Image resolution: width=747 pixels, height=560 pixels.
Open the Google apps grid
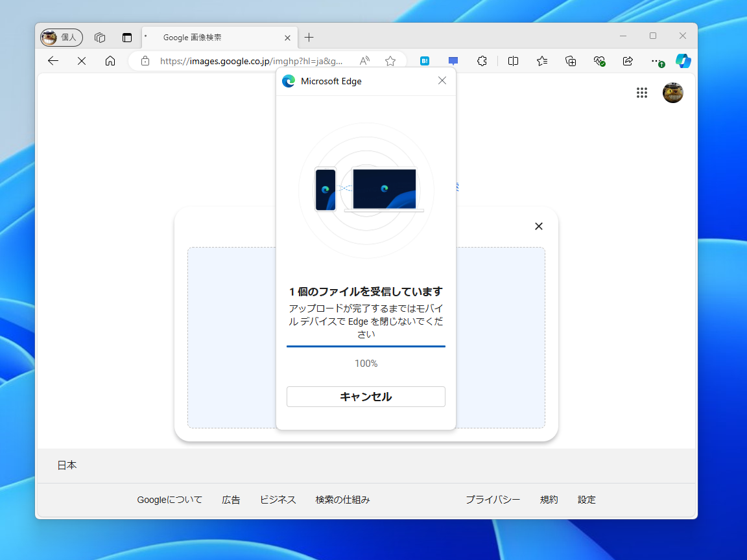(x=642, y=93)
